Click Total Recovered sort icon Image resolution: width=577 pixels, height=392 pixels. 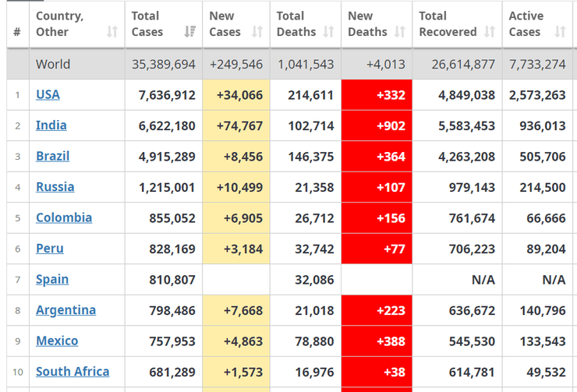coord(489,32)
